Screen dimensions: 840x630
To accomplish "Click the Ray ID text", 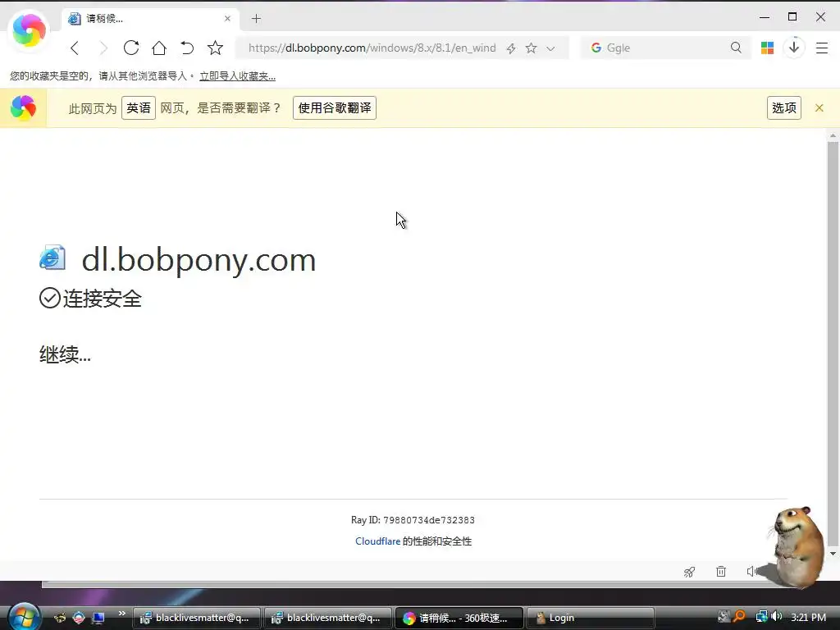I will point(413,519).
